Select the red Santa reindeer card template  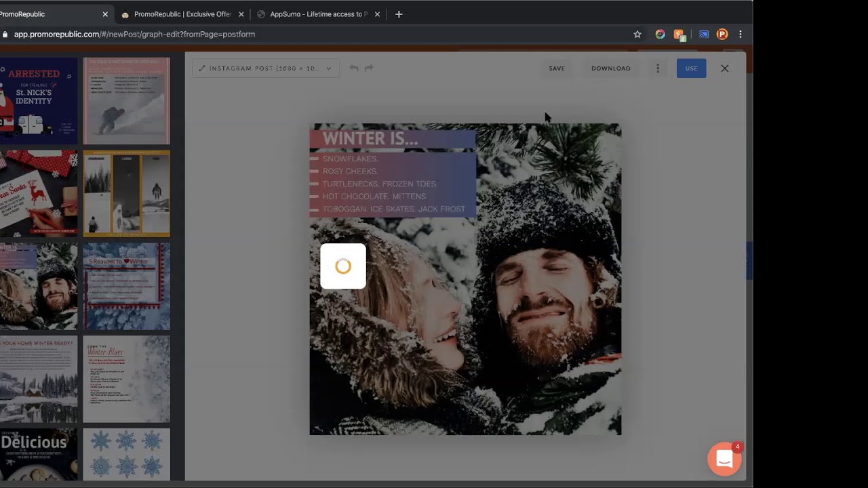click(x=39, y=193)
